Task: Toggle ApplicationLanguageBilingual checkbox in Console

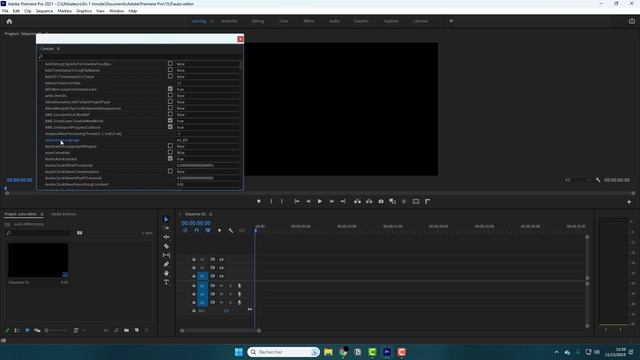Action: (170, 146)
